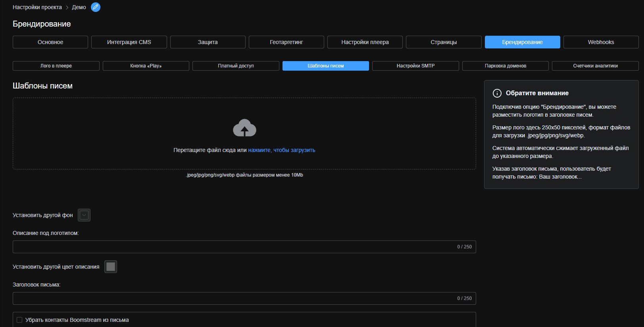Pick a color for Установить другой цвет описания
Image resolution: width=644 pixels, height=327 pixels.
tap(111, 267)
